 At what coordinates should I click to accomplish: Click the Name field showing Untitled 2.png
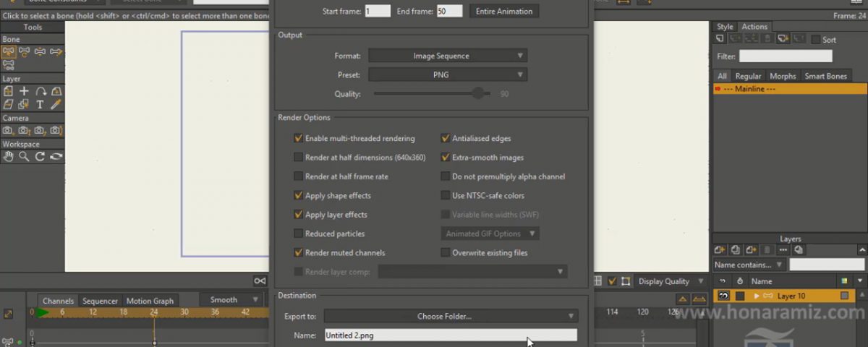451,335
